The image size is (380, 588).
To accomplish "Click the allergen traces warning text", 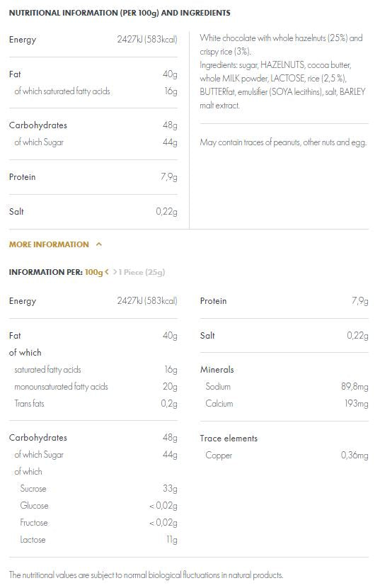I will pyautogui.click(x=283, y=142).
